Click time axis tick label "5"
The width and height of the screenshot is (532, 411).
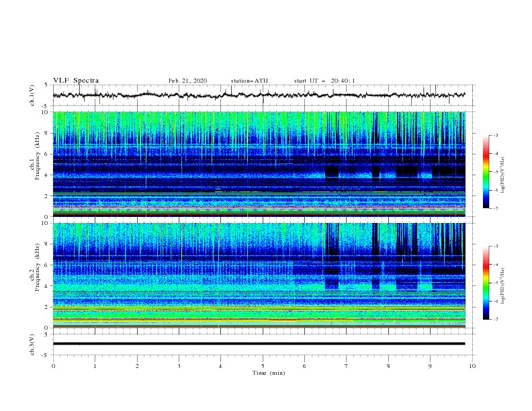(x=263, y=366)
